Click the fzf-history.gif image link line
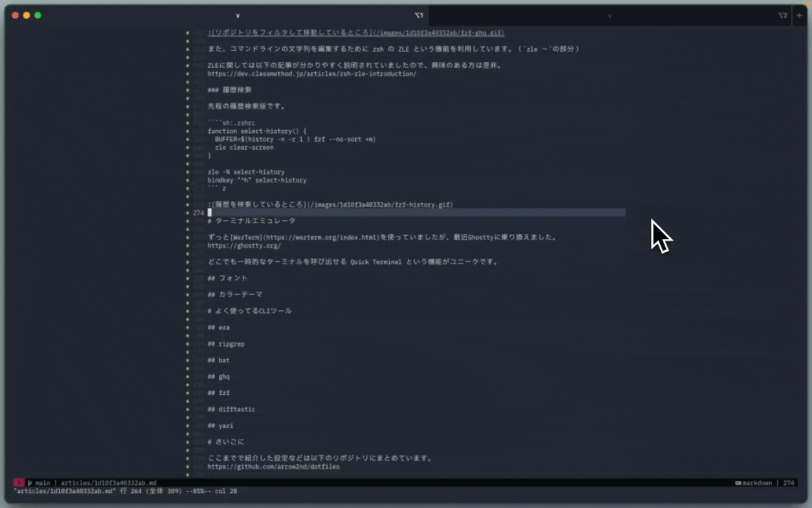The height and width of the screenshot is (508, 812). coord(330,205)
